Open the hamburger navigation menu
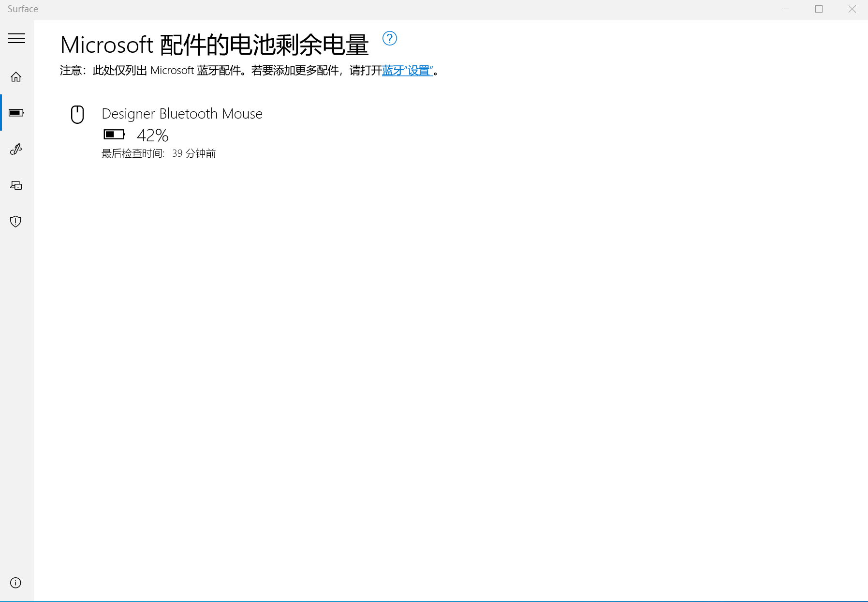The image size is (868, 602). click(16, 38)
